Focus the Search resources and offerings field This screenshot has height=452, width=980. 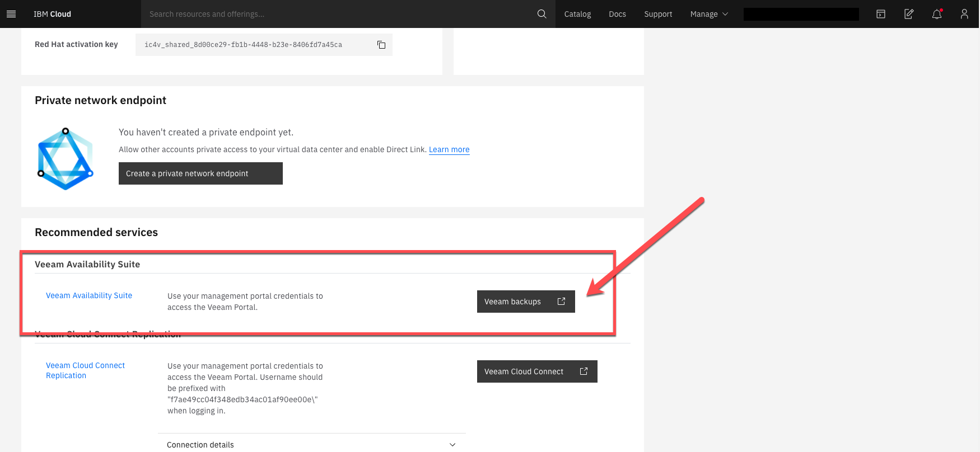click(336, 14)
